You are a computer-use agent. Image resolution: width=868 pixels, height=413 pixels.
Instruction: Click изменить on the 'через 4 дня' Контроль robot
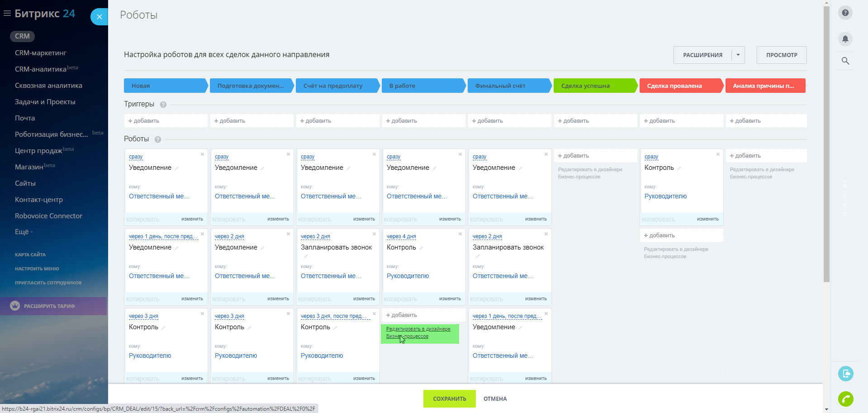[x=450, y=299]
